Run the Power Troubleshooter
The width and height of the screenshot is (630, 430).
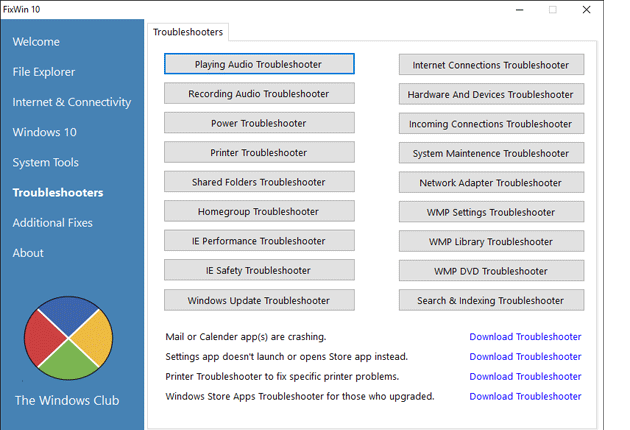point(259,123)
